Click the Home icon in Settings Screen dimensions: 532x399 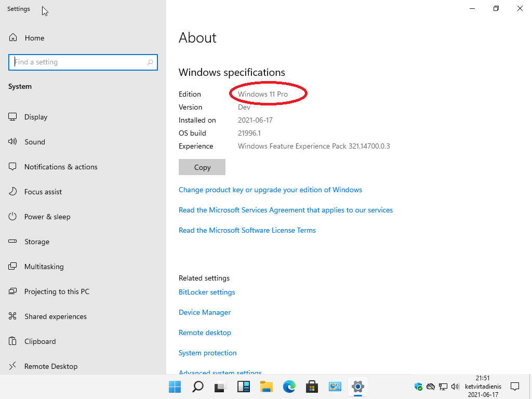point(13,38)
